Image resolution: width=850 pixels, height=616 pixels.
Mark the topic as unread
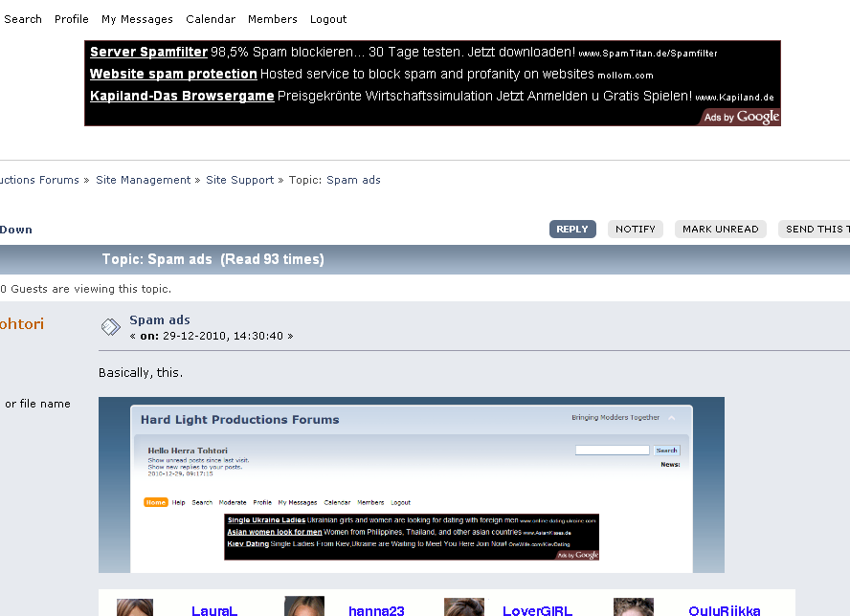coord(721,230)
